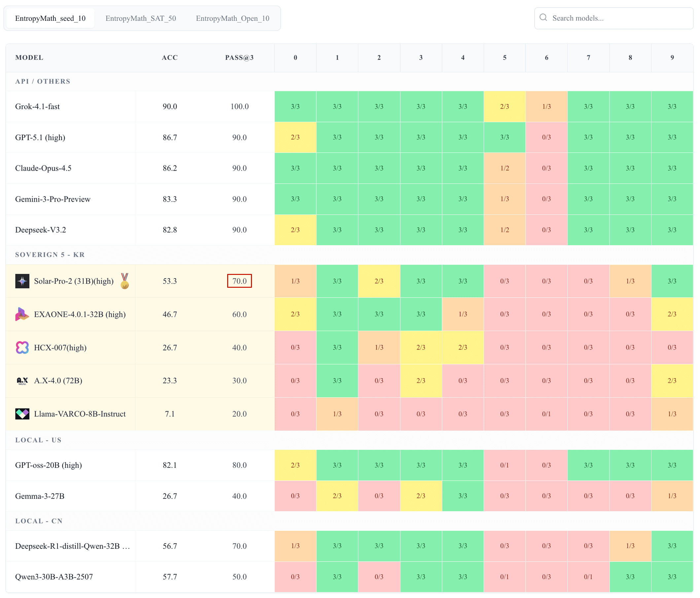Select the EntropyMath_seed_10 tab
Viewport: 700px width, 598px height.
tap(50, 18)
